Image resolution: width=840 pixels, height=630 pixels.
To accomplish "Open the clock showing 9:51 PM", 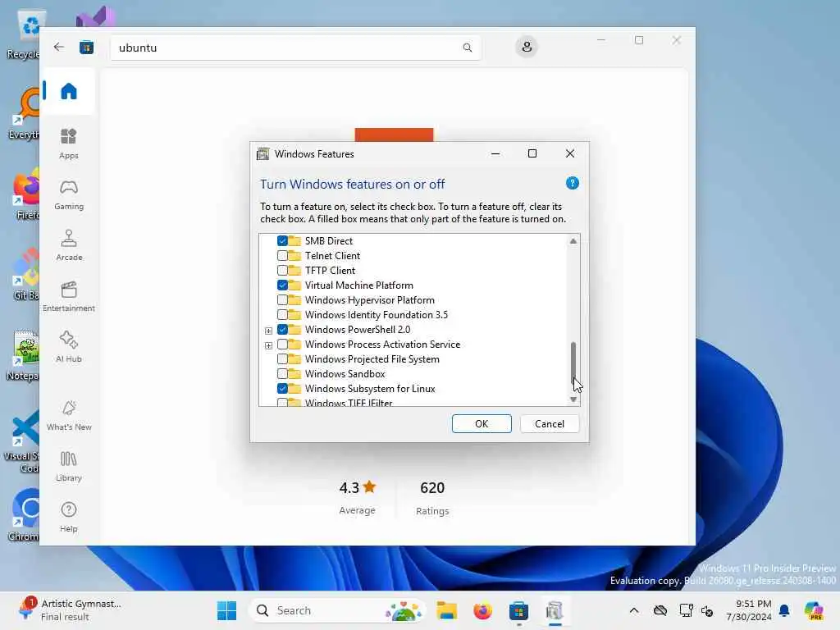I will [749, 610].
